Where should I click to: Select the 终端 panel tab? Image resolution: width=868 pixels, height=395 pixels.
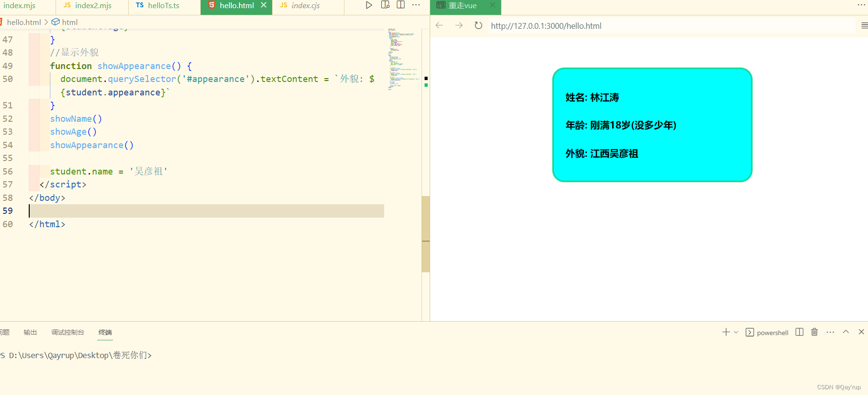click(105, 332)
